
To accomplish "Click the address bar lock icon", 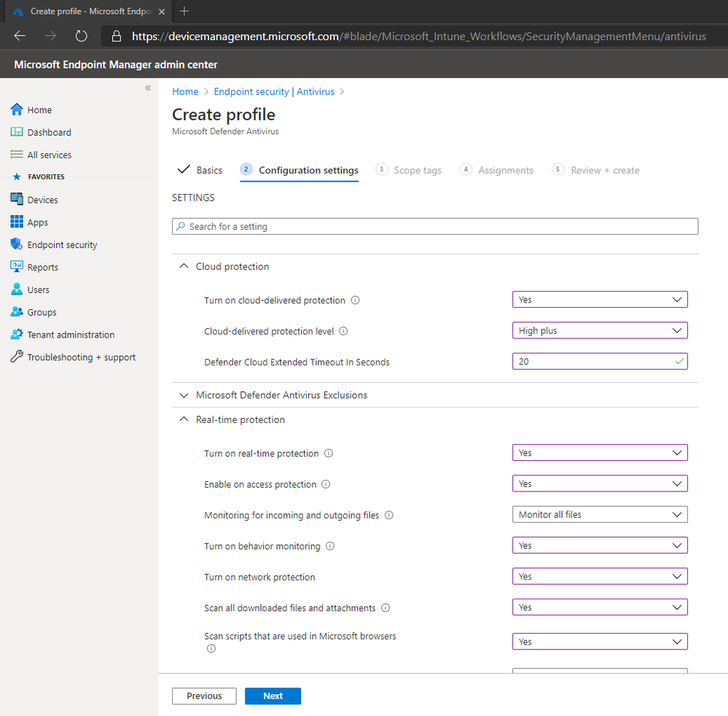I will [117, 36].
